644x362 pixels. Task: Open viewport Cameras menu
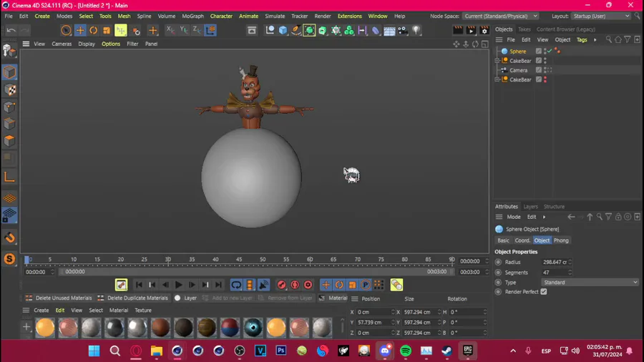point(62,44)
